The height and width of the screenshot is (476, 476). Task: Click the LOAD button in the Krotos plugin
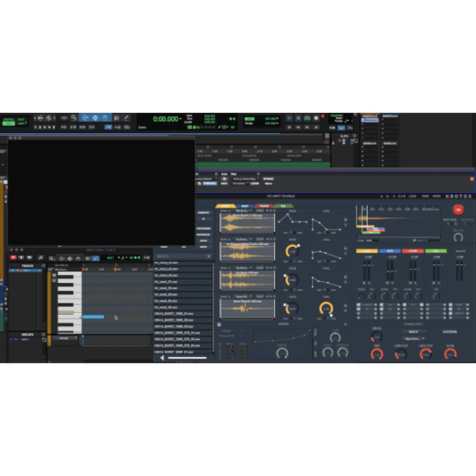pyautogui.click(x=412, y=196)
